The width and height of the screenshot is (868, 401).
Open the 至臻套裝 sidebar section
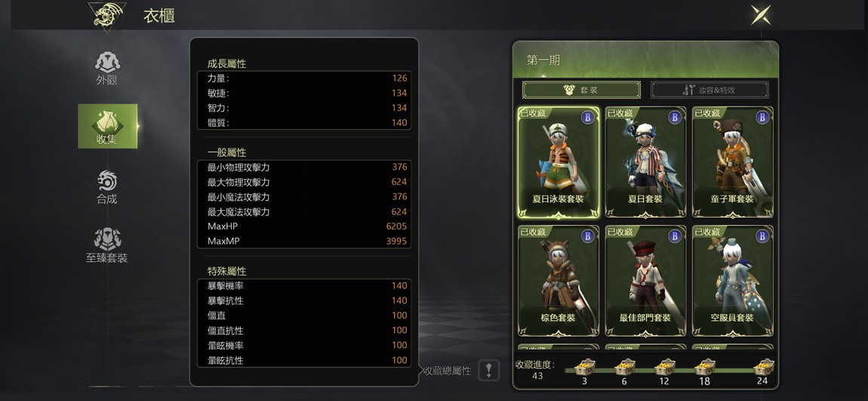pyautogui.click(x=107, y=246)
